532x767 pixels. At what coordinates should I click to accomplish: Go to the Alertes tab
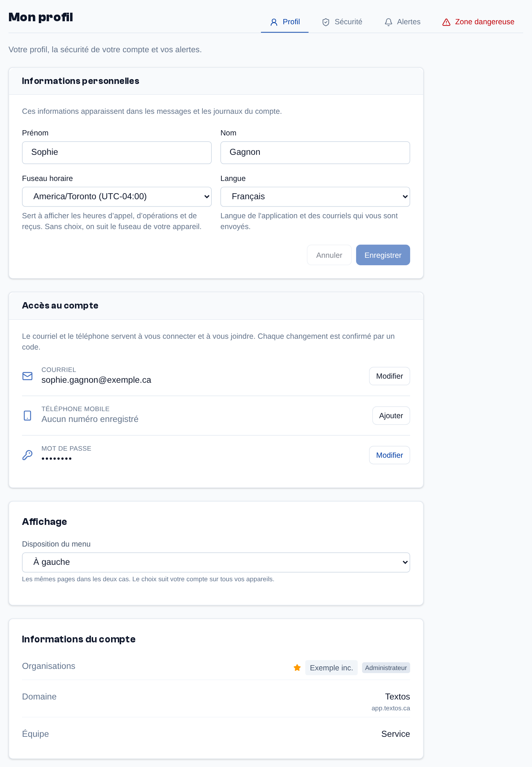pyautogui.click(x=402, y=22)
